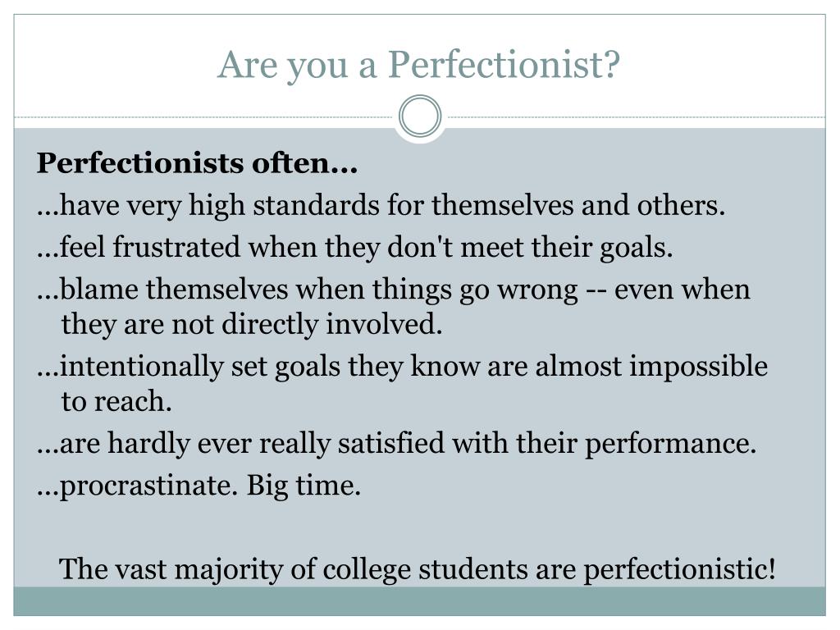Click the word 'perfectionistic!' in the last line
The image size is (840, 630).
(679, 569)
